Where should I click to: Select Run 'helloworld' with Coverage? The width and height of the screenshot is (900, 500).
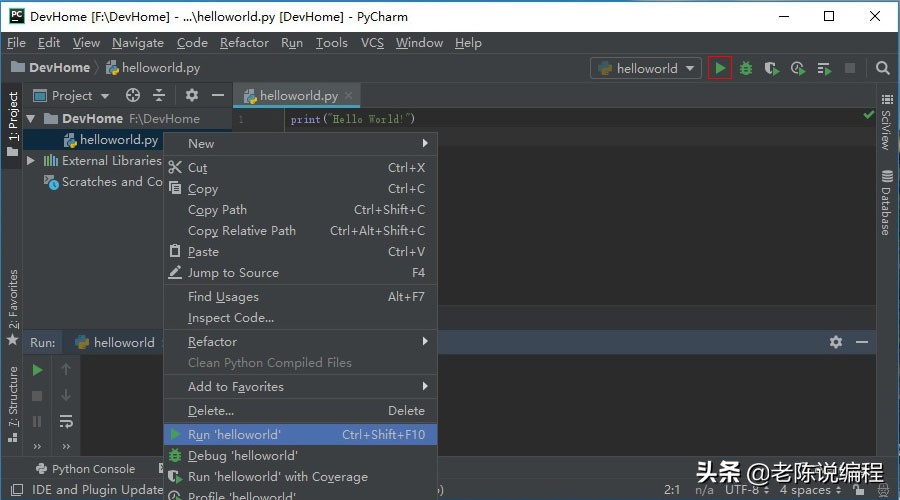pyautogui.click(x=301, y=476)
